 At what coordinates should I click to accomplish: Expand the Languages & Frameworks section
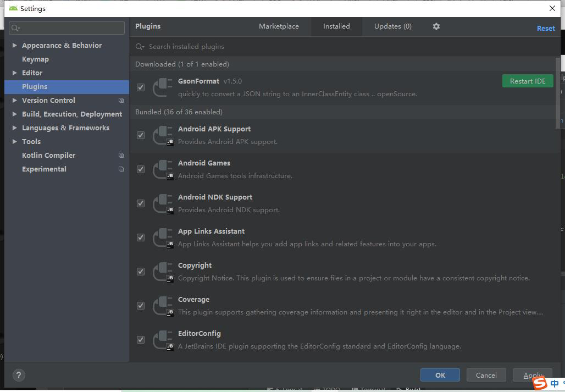tap(14, 128)
